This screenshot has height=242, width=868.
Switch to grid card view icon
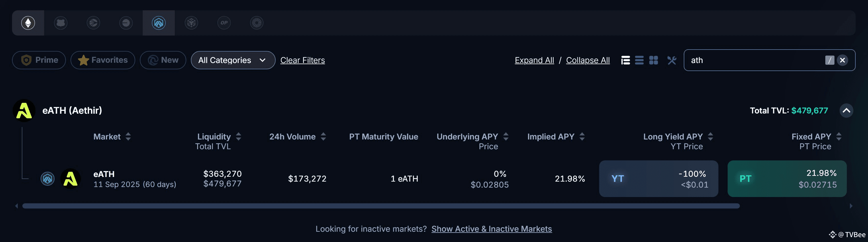pyautogui.click(x=654, y=60)
